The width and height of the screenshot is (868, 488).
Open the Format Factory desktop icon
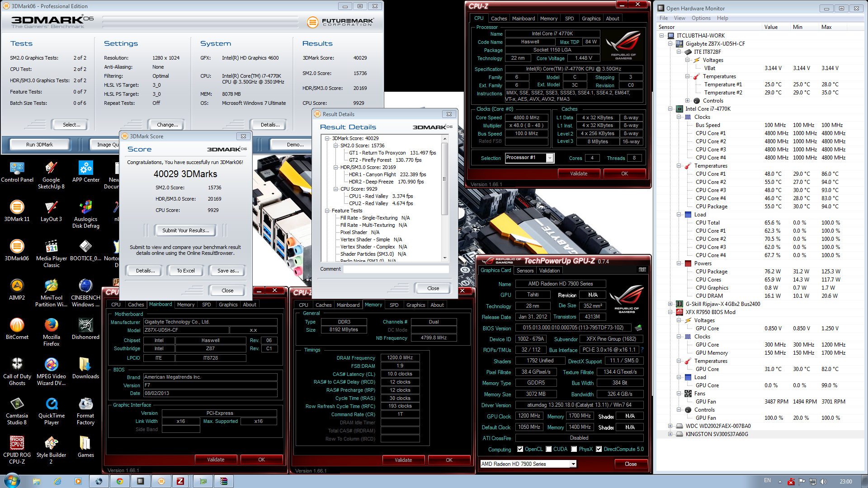(85, 404)
